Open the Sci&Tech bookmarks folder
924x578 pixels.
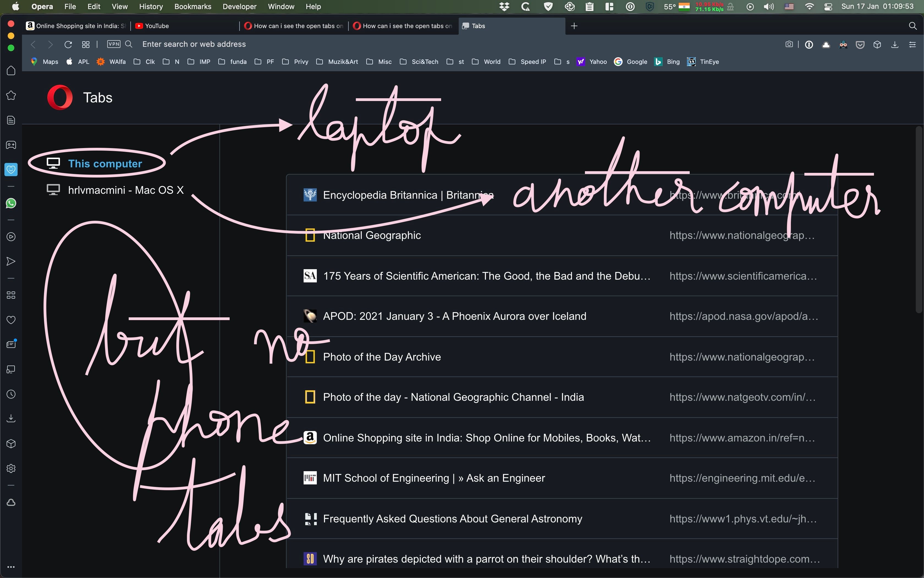[419, 62]
